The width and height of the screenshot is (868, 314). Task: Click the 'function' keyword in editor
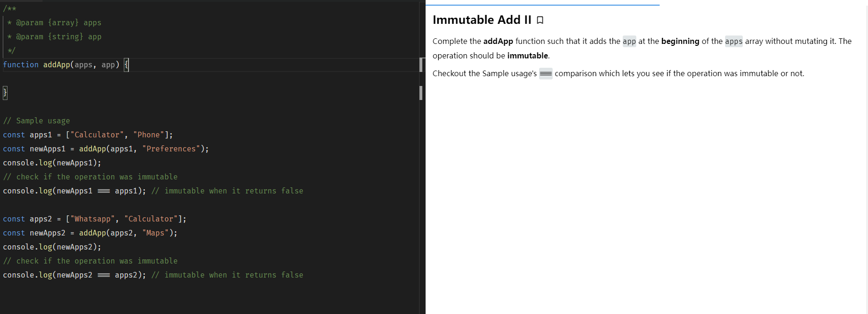click(21, 64)
